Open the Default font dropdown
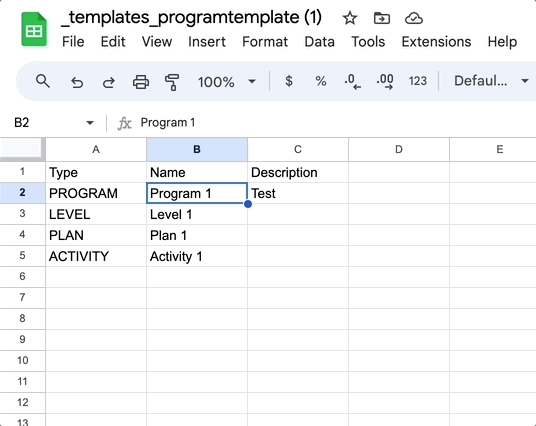Image resolution: width=536 pixels, height=426 pixels. [x=491, y=81]
